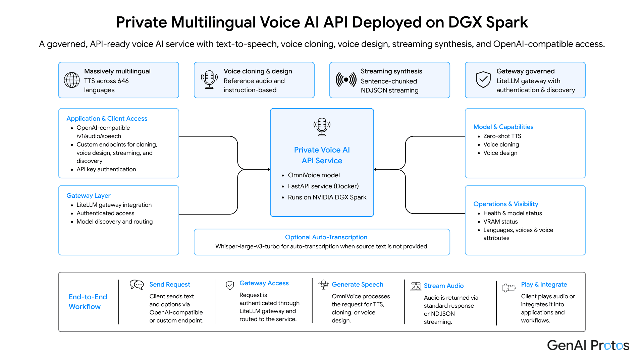This screenshot has height=362, width=644.
Task: Click the globe icon in Massively multilingual card
Action: (x=72, y=80)
